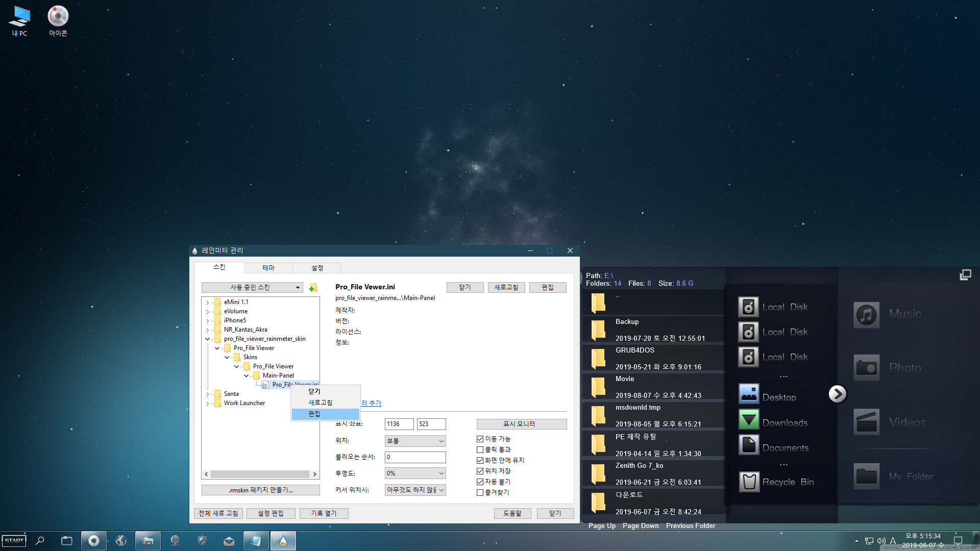Click Page Down in file viewer
The height and width of the screenshot is (551, 980).
(641, 525)
